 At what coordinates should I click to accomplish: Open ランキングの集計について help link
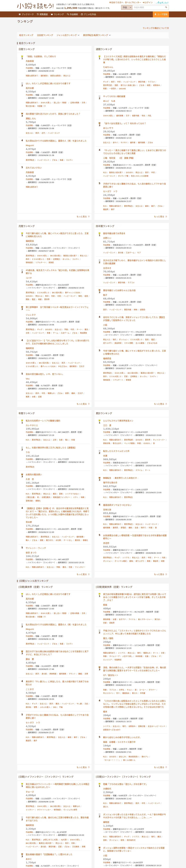point(156,28)
